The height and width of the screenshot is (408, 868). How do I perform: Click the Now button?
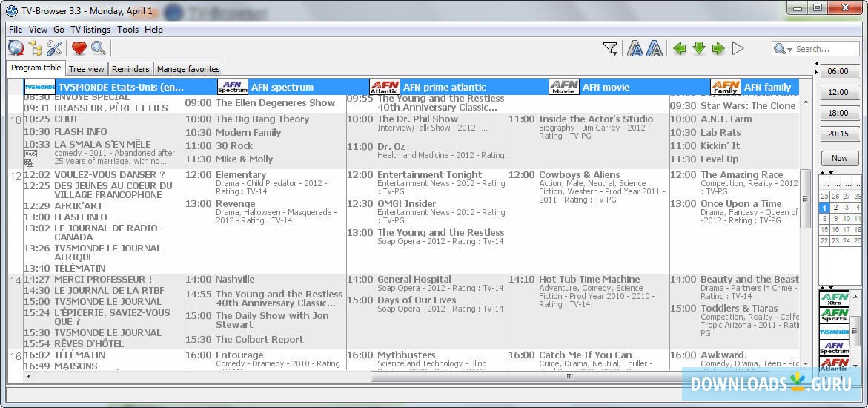click(x=840, y=158)
